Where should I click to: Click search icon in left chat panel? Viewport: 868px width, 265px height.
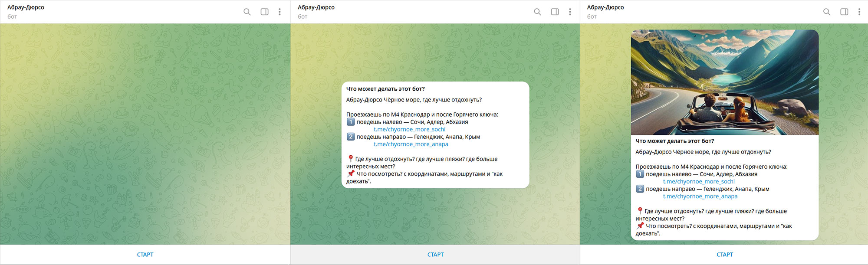pos(247,12)
